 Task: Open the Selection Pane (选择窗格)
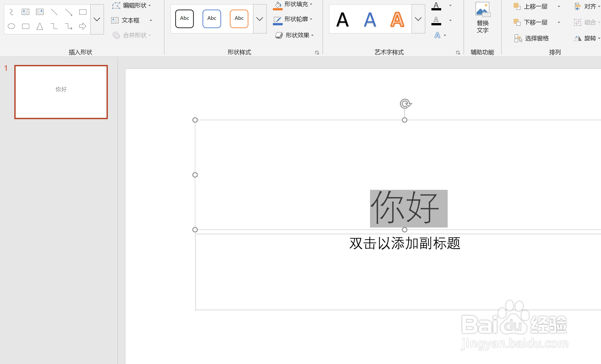click(533, 38)
